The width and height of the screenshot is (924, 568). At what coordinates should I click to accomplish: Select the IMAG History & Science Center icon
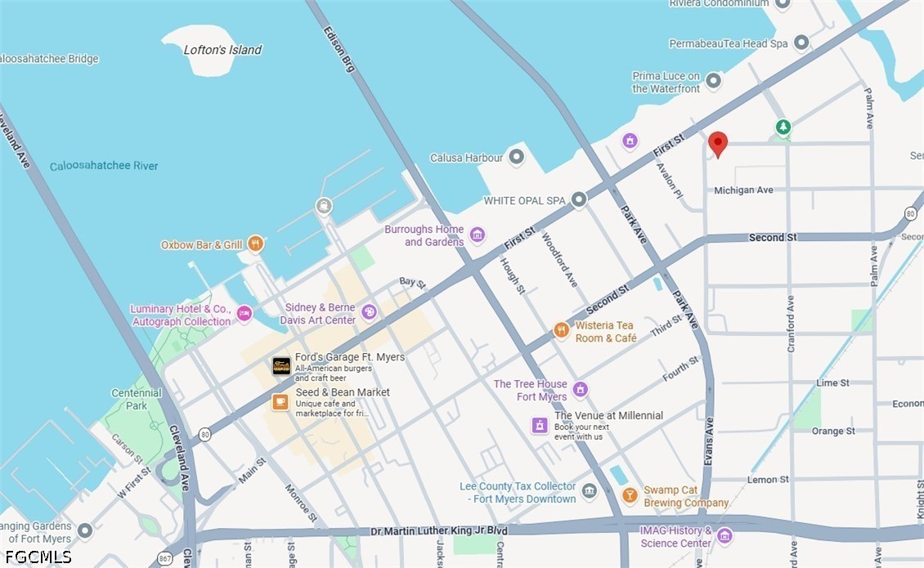[724, 536]
